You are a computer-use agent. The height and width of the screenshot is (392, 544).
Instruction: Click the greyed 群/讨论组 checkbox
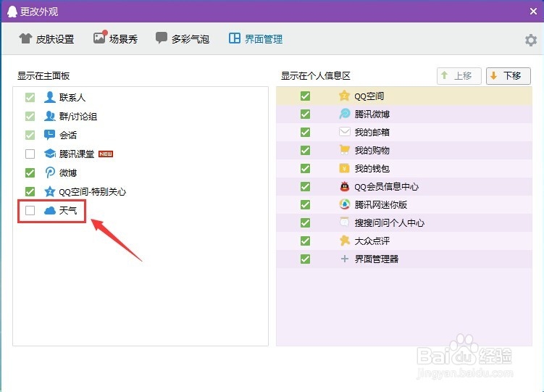(30, 116)
